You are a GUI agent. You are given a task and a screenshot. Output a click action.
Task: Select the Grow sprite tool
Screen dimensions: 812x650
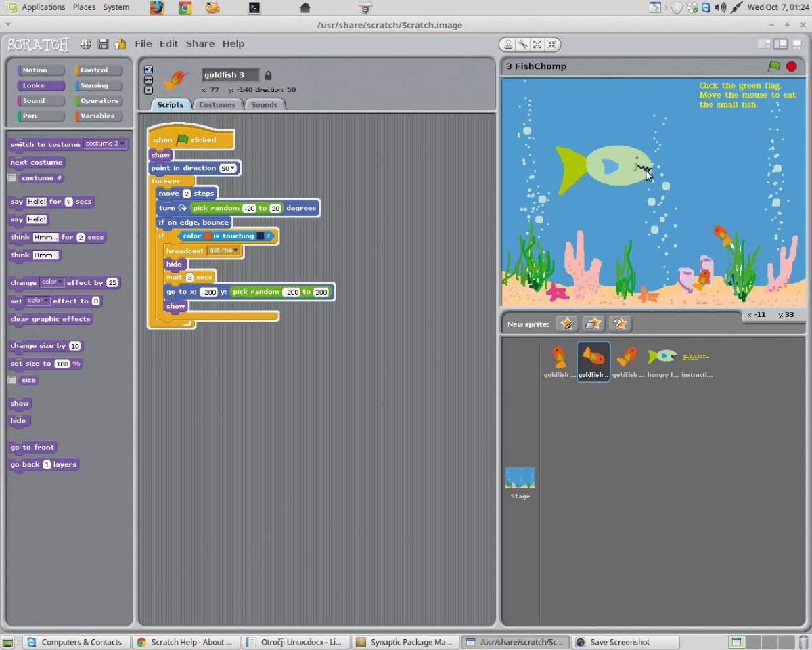point(537,45)
